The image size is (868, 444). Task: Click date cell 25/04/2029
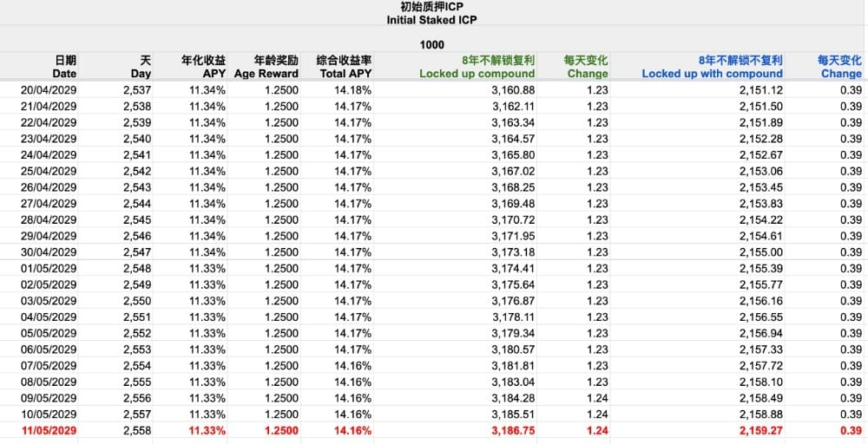(x=49, y=171)
